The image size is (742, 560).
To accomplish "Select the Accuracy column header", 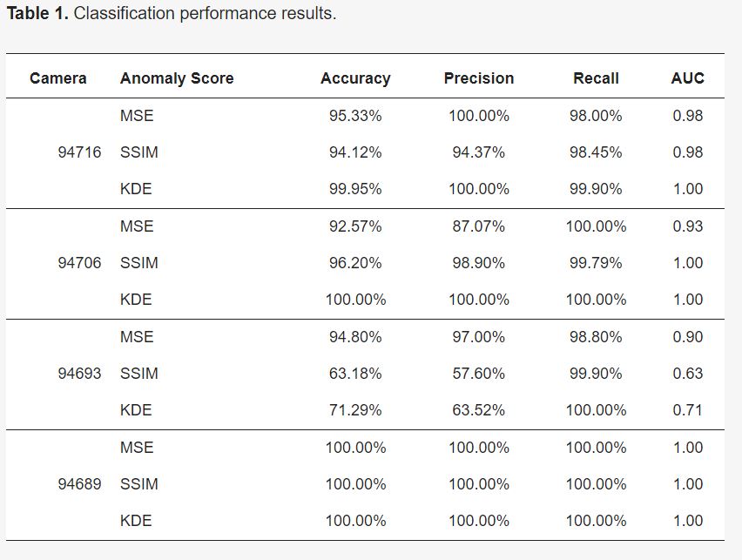I will pos(355,78).
